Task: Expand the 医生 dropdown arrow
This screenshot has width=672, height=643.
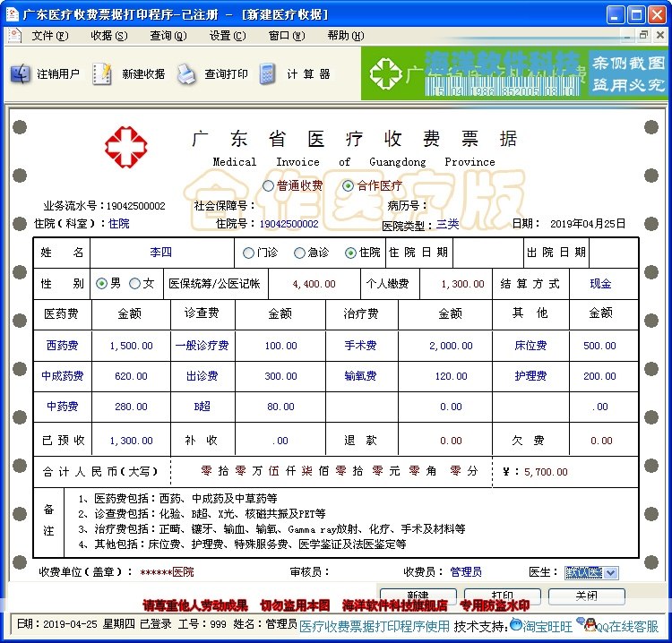Action: (611, 573)
